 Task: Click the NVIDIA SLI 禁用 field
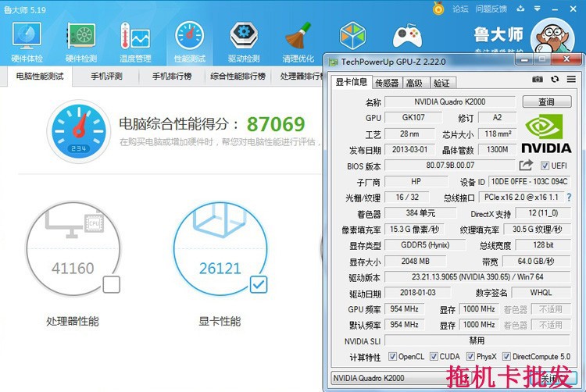click(477, 340)
